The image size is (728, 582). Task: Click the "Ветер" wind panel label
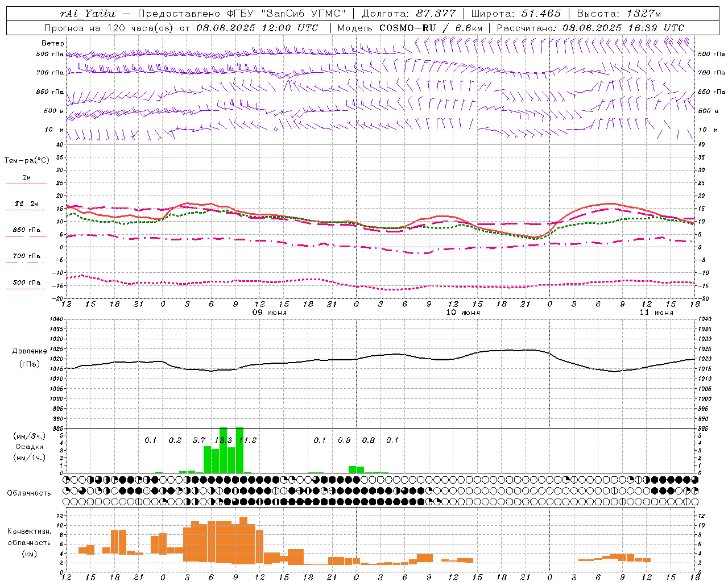pyautogui.click(x=53, y=43)
